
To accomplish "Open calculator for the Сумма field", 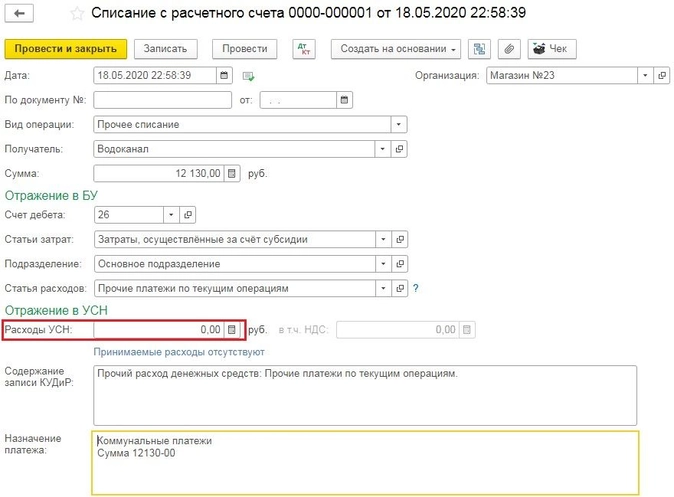I will tap(232, 174).
